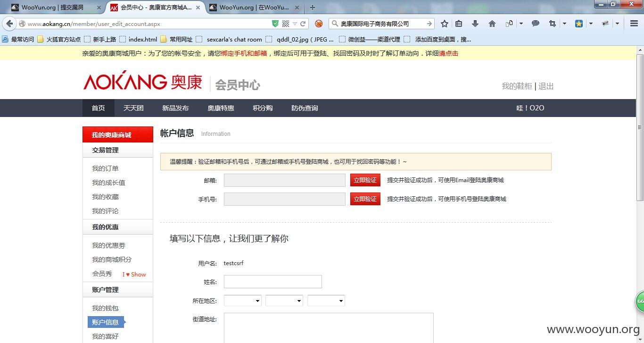Open 奥康特惠 in the navigation bar

[x=221, y=108]
